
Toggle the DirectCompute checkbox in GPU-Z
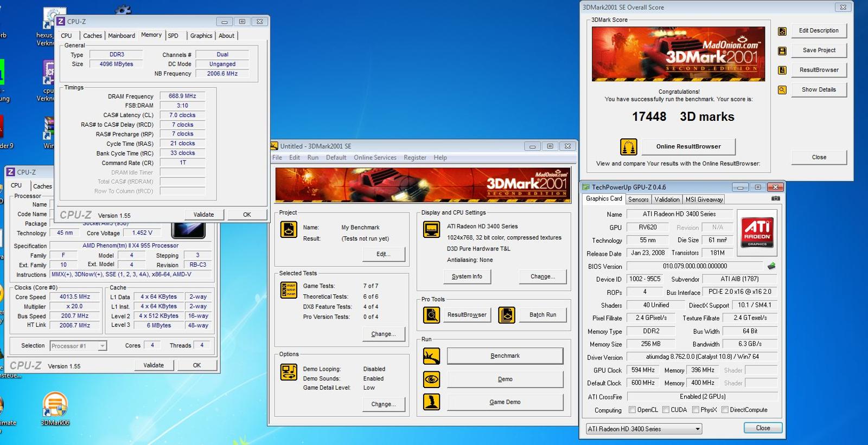(725, 410)
